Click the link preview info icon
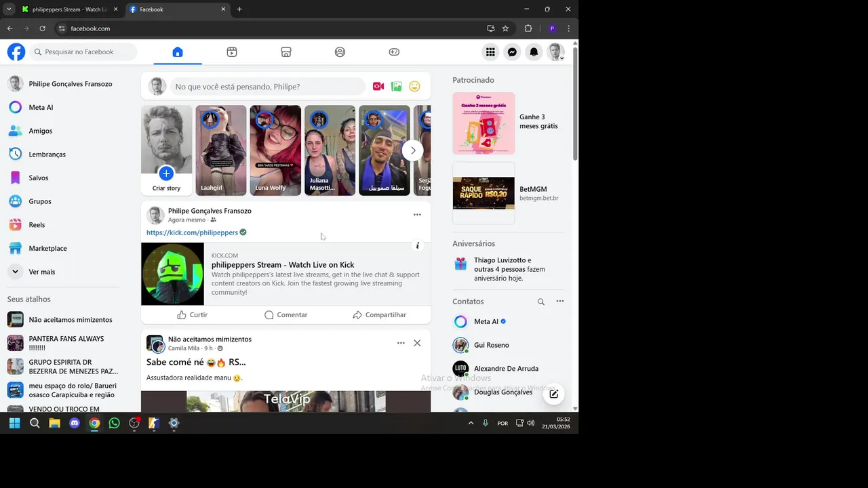This screenshot has height=488, width=868. click(x=418, y=245)
